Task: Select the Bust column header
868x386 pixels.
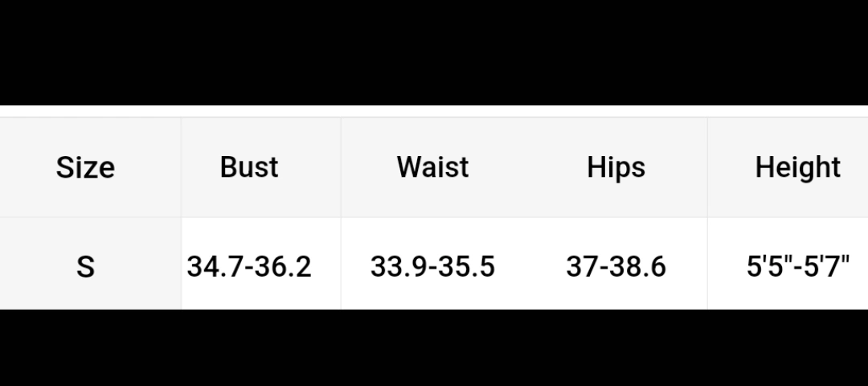Action: pos(249,166)
